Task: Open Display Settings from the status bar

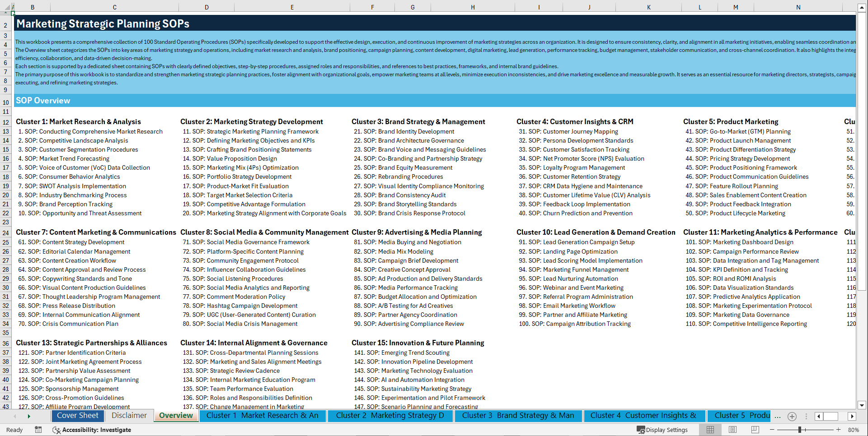Action: [662, 430]
